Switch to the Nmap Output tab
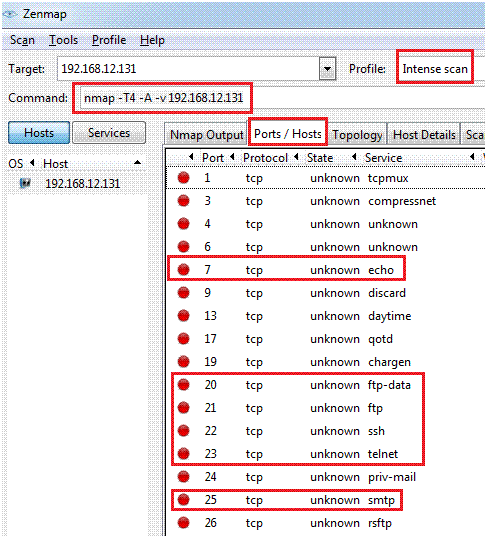Viewport: 487px width, 538px height. (207, 135)
